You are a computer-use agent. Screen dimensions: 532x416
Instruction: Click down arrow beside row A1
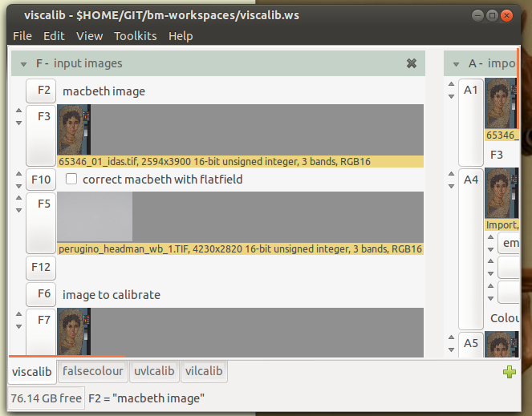point(451,96)
